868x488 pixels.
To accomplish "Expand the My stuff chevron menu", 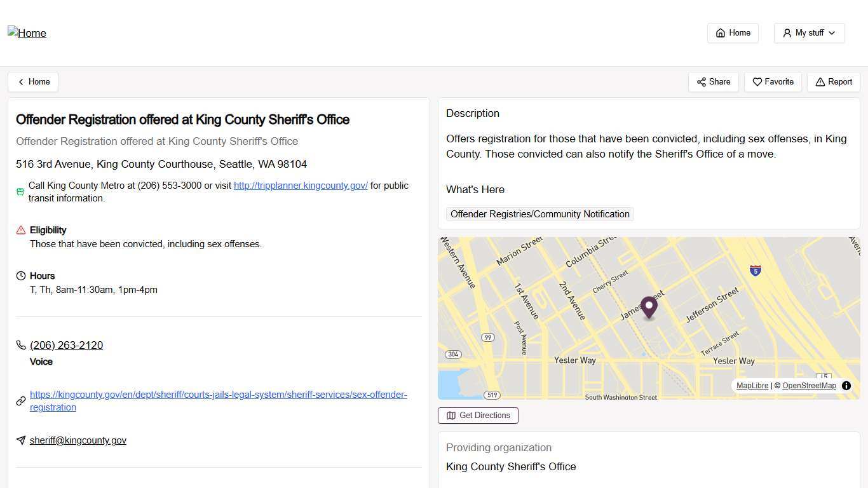I will click(x=831, y=33).
